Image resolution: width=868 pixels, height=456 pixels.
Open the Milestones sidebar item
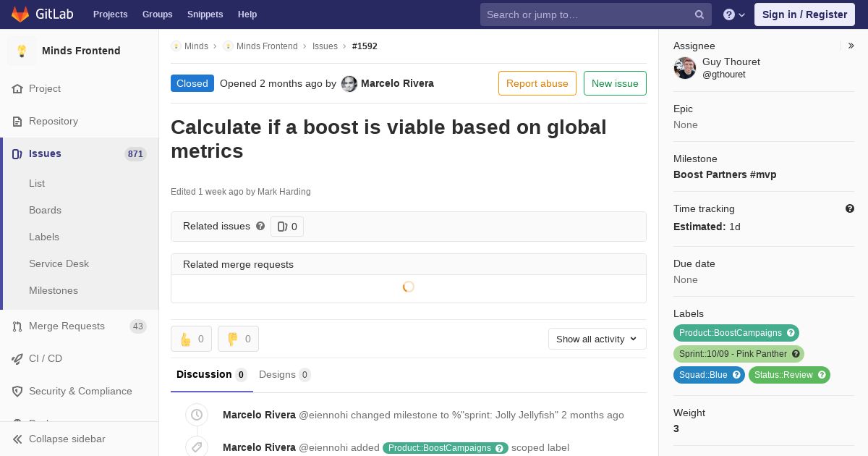click(x=54, y=290)
